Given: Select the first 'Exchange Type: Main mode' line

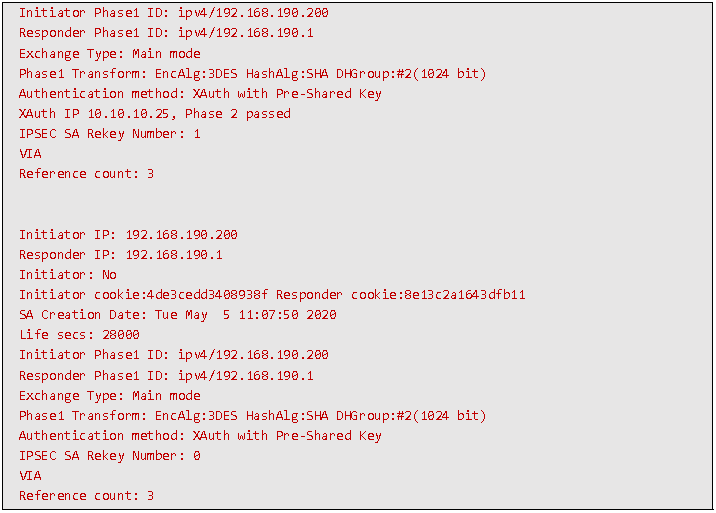Looking at the screenshot, I should [x=110, y=53].
